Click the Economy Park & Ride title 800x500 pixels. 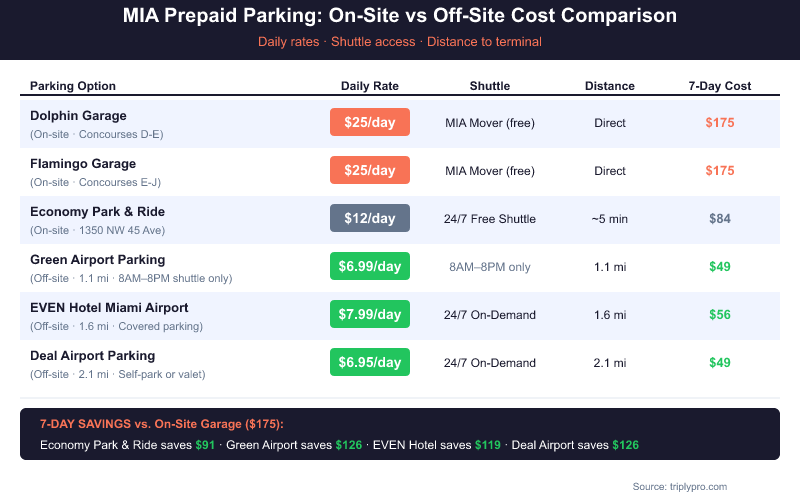(x=97, y=212)
